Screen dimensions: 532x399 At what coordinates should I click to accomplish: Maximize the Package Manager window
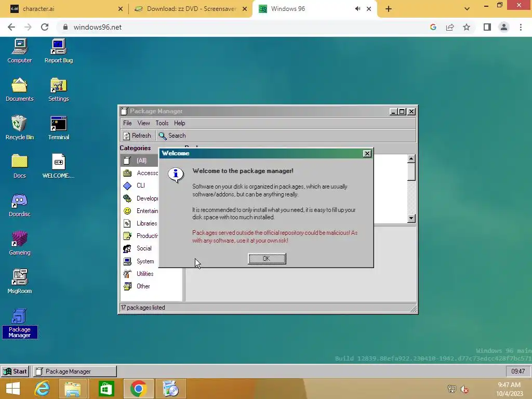tap(402, 111)
